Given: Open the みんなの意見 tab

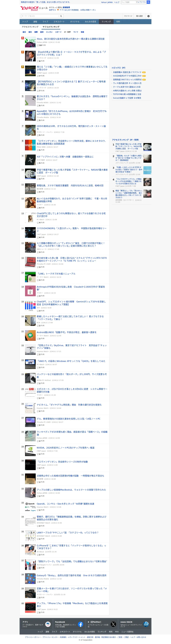Looking at the screenshot, I should pos(90,22).
